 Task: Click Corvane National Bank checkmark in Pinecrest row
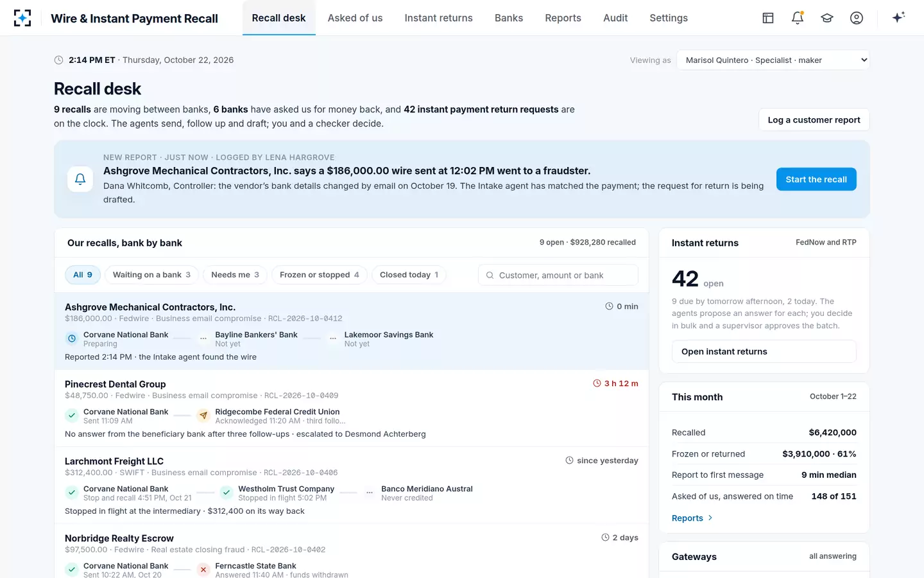(x=72, y=416)
